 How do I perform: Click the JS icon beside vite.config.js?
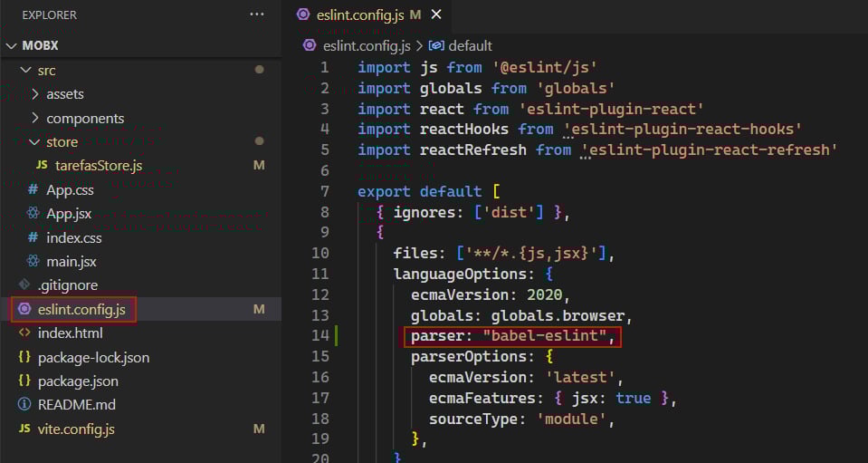[24, 429]
